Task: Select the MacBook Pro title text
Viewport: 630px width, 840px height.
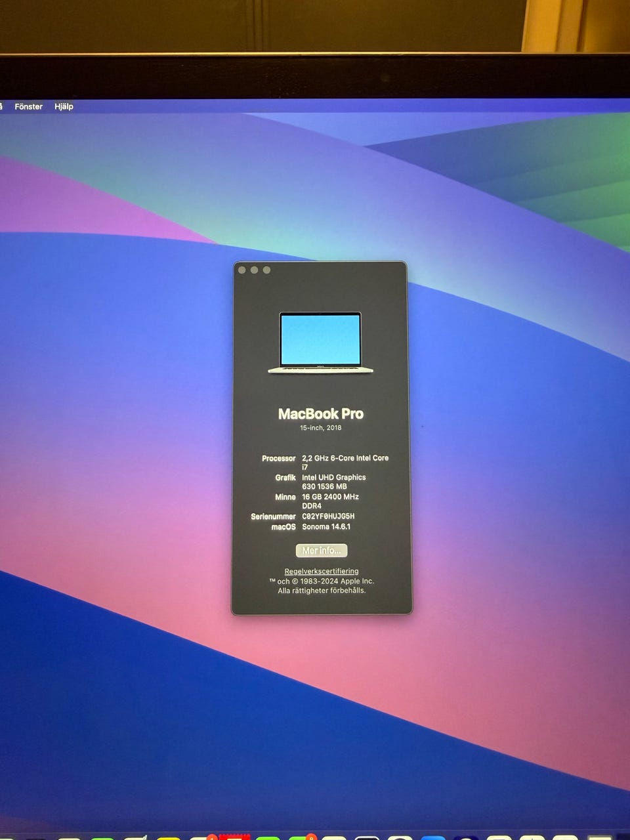Action: (x=320, y=414)
